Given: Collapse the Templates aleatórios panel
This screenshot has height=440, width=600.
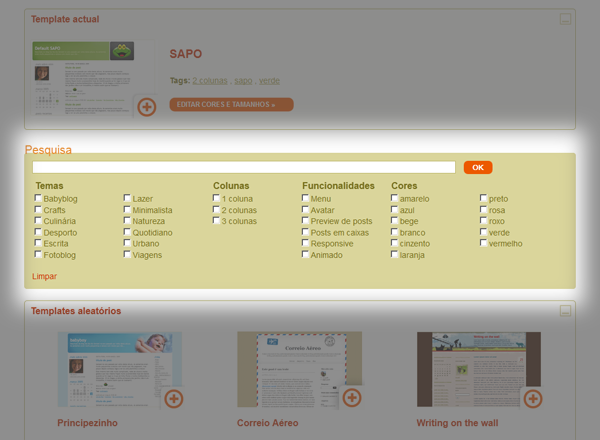Looking at the screenshot, I should coord(565,311).
